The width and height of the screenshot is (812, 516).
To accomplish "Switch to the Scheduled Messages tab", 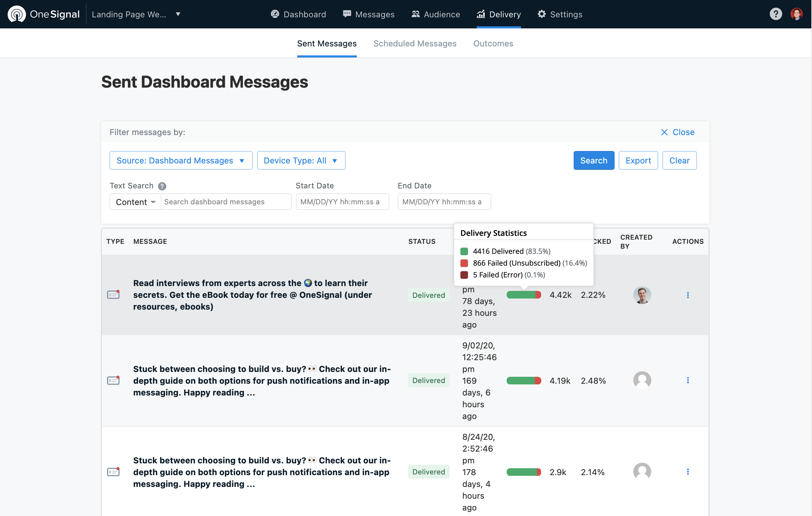I will tap(415, 44).
